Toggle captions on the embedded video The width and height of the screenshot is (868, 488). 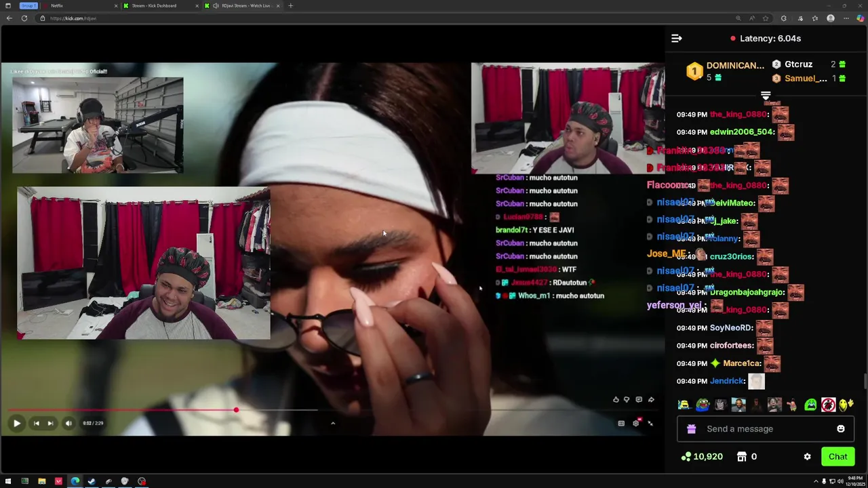point(621,423)
